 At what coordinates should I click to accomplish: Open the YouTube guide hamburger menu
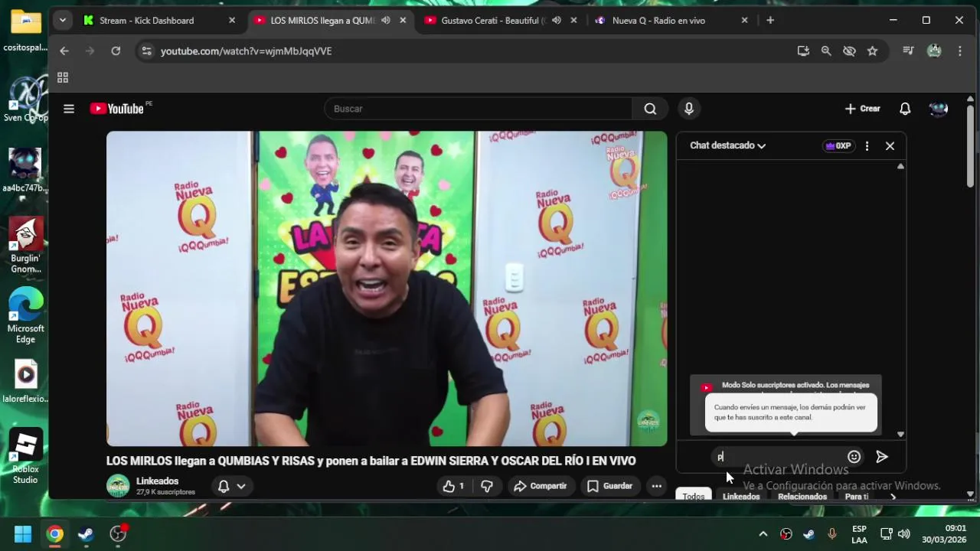tap(69, 109)
